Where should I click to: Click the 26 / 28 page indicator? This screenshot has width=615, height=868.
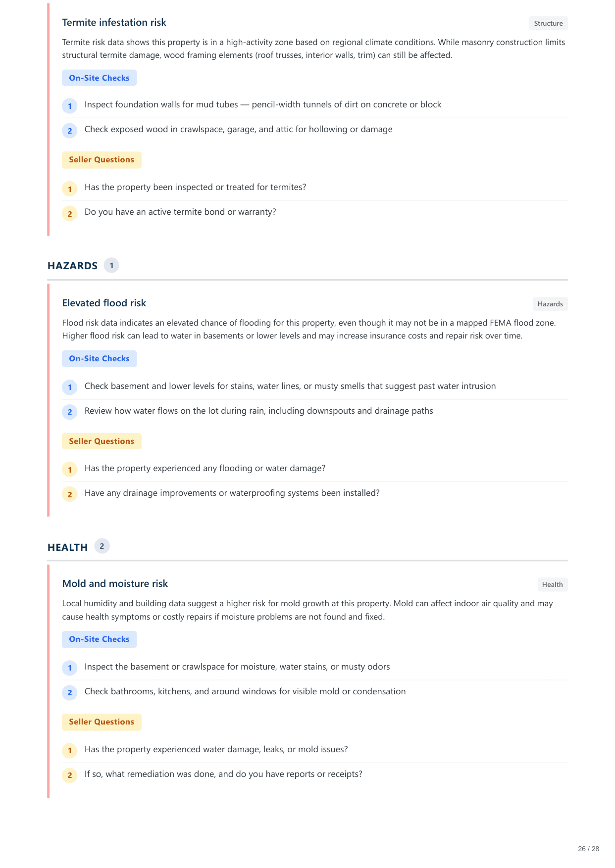point(588,849)
